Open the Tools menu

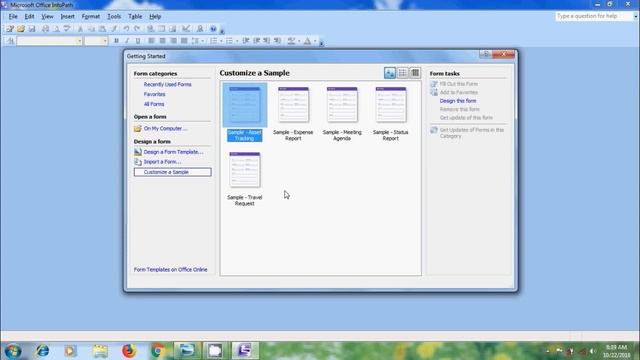pyautogui.click(x=114, y=16)
